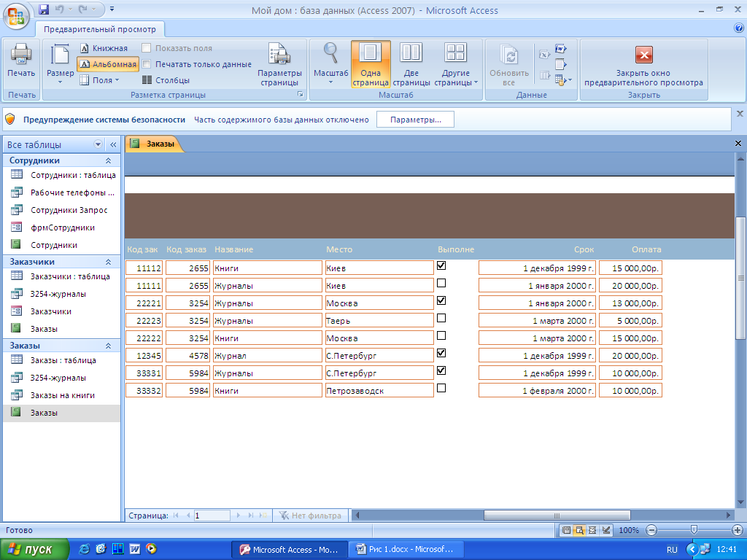Toggle Печатать только данные checkbox
Viewport: 747px width, 560px height.
click(x=147, y=64)
